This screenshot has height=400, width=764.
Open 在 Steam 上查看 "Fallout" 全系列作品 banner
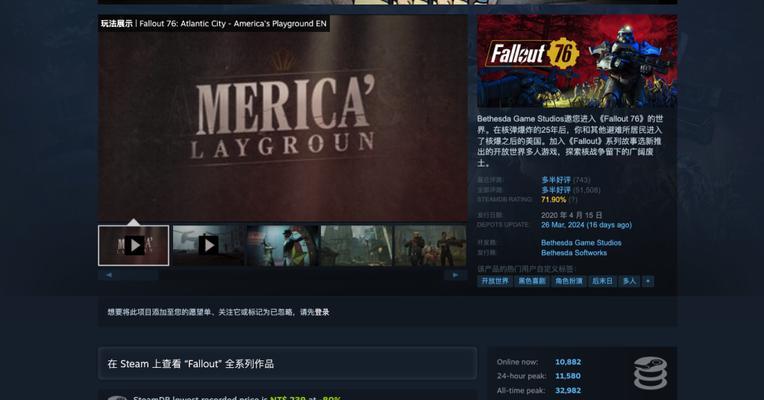point(287,363)
